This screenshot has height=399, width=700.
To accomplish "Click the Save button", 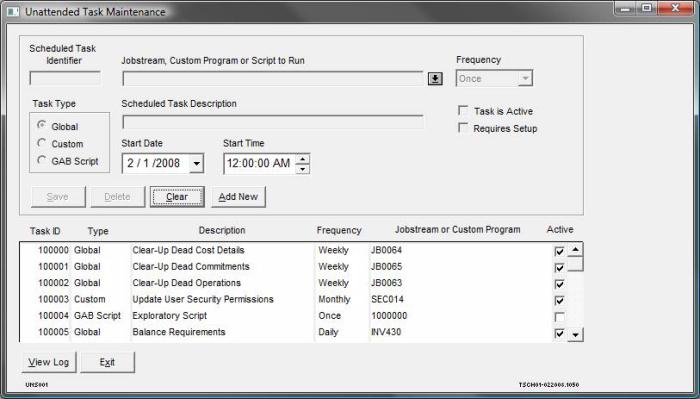I will (x=58, y=197).
